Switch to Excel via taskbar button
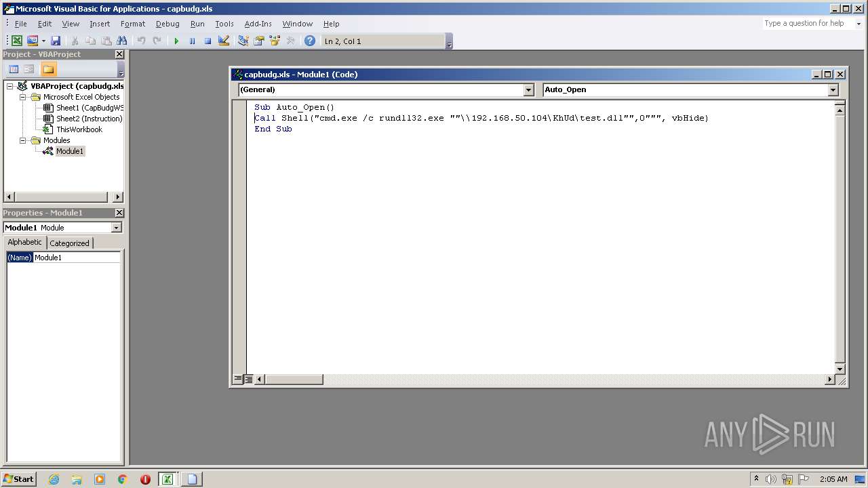Viewport: 868px width, 488px height. point(167,479)
